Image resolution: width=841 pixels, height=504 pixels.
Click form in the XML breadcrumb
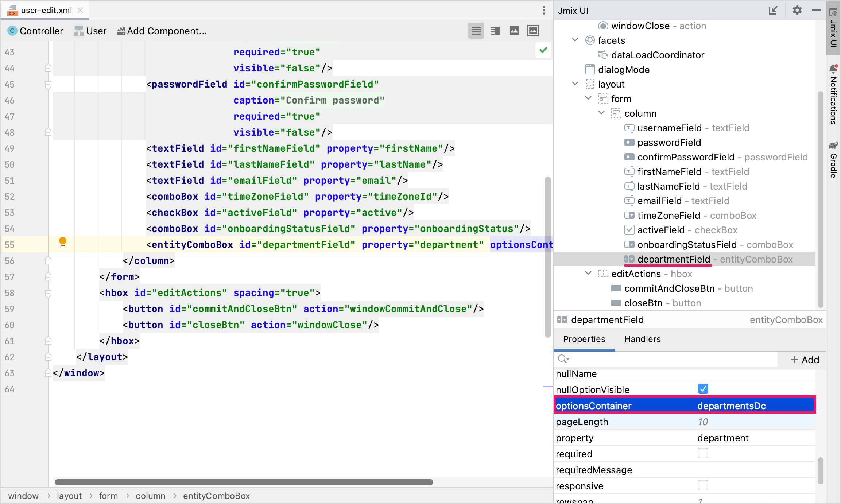point(108,496)
